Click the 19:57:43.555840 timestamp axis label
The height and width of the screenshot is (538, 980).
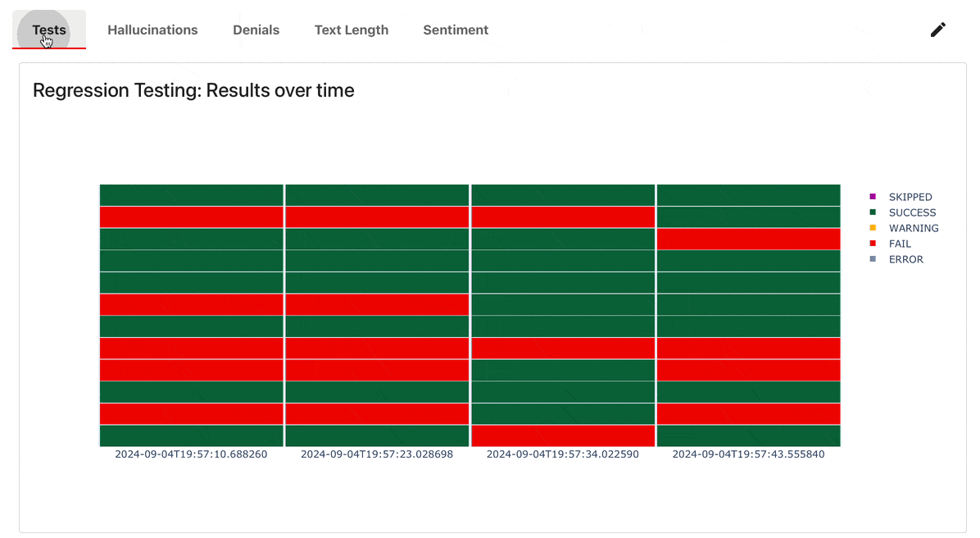(x=749, y=454)
